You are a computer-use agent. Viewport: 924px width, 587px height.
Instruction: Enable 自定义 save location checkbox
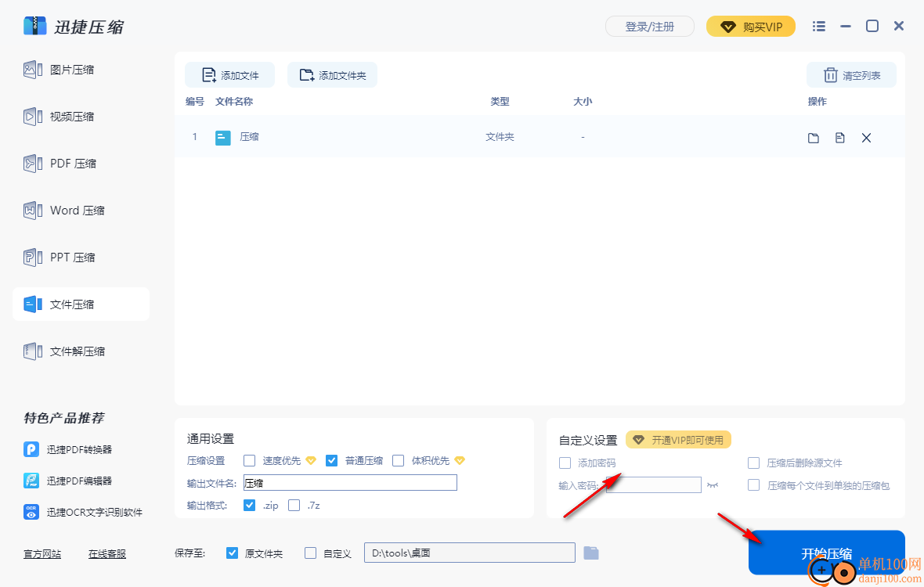[x=311, y=553]
